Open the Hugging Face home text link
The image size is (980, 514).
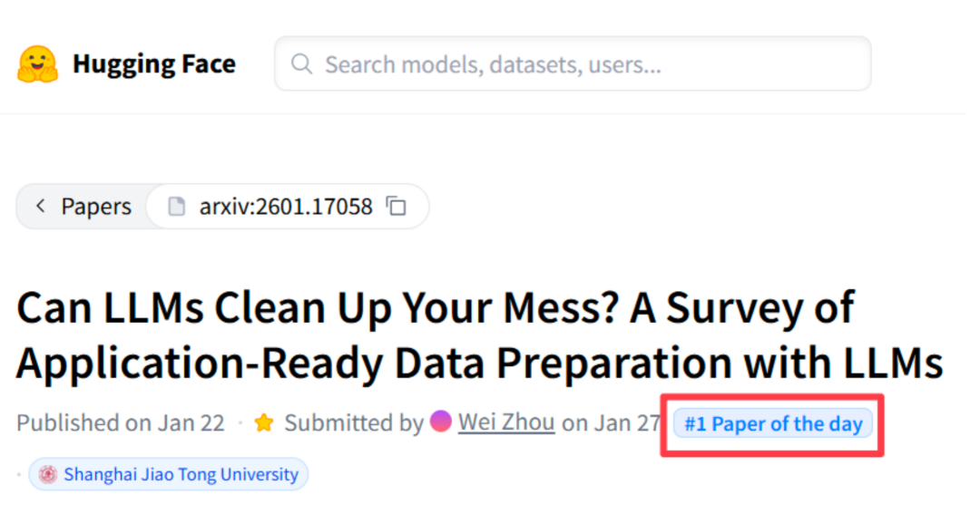coord(153,64)
